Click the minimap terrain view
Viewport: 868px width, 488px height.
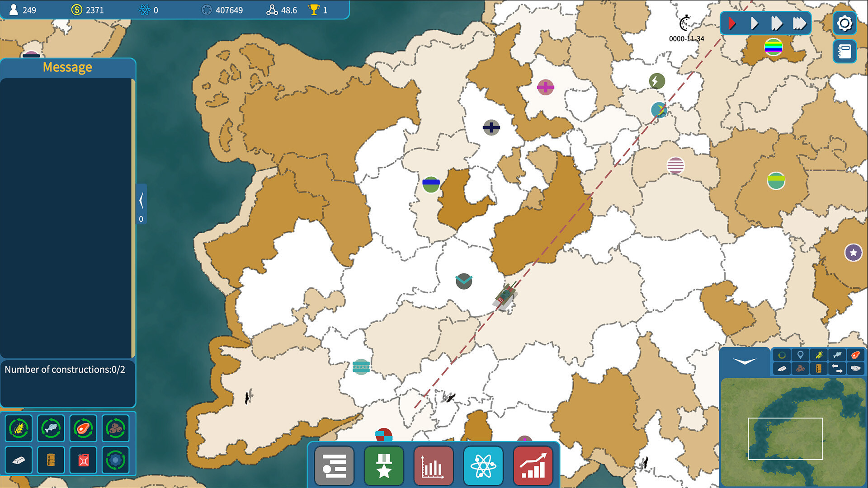click(793, 432)
